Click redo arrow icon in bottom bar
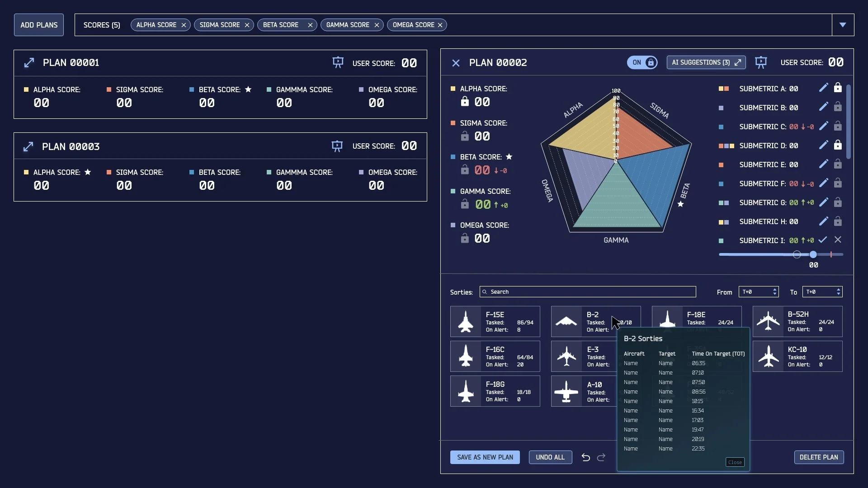This screenshot has height=488, width=868. coord(601,457)
